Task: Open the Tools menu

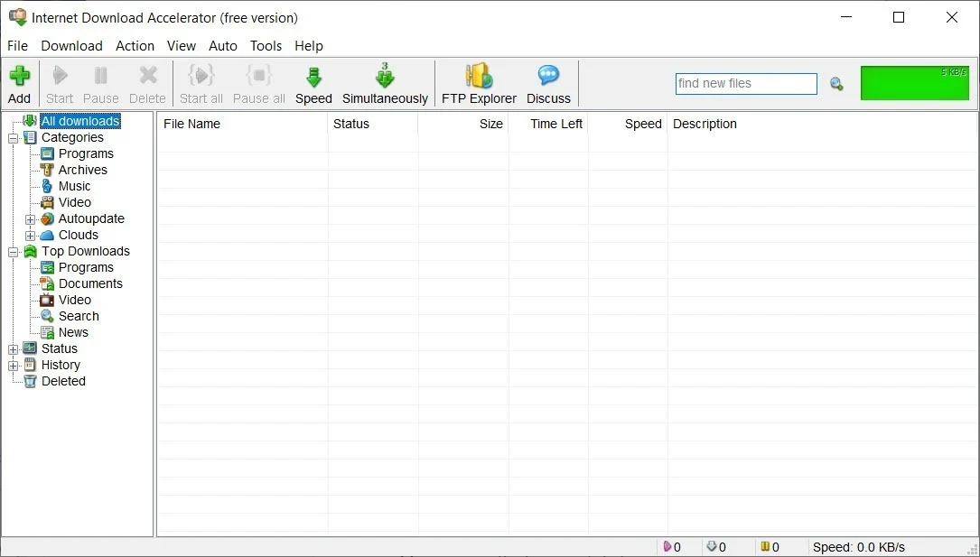Action: pos(265,45)
